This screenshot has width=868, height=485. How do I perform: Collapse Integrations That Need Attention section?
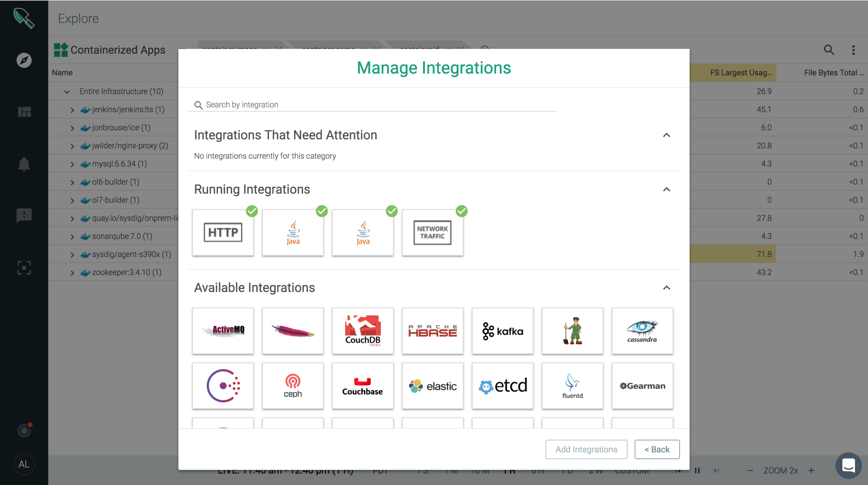pyautogui.click(x=666, y=135)
